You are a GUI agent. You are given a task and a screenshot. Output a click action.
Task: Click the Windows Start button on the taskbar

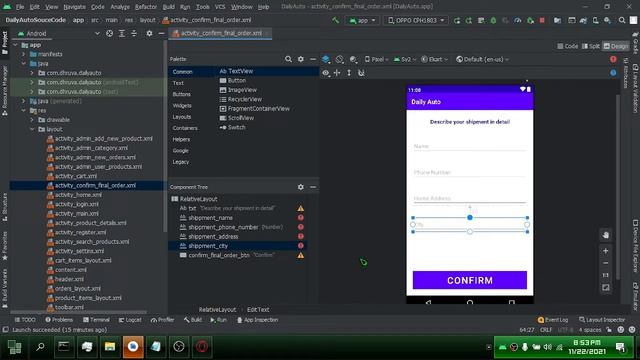[14, 347]
